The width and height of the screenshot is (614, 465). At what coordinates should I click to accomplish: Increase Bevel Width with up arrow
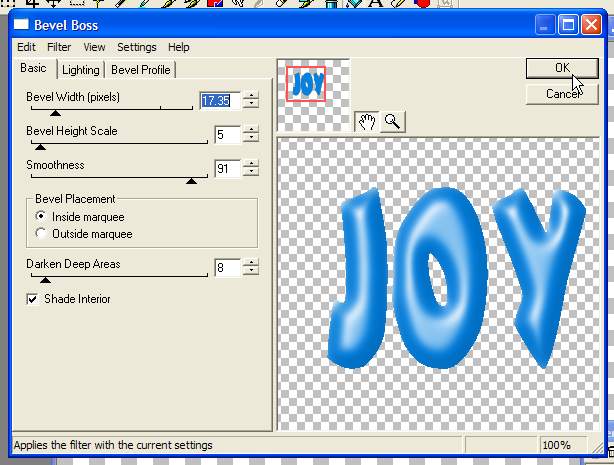point(251,96)
